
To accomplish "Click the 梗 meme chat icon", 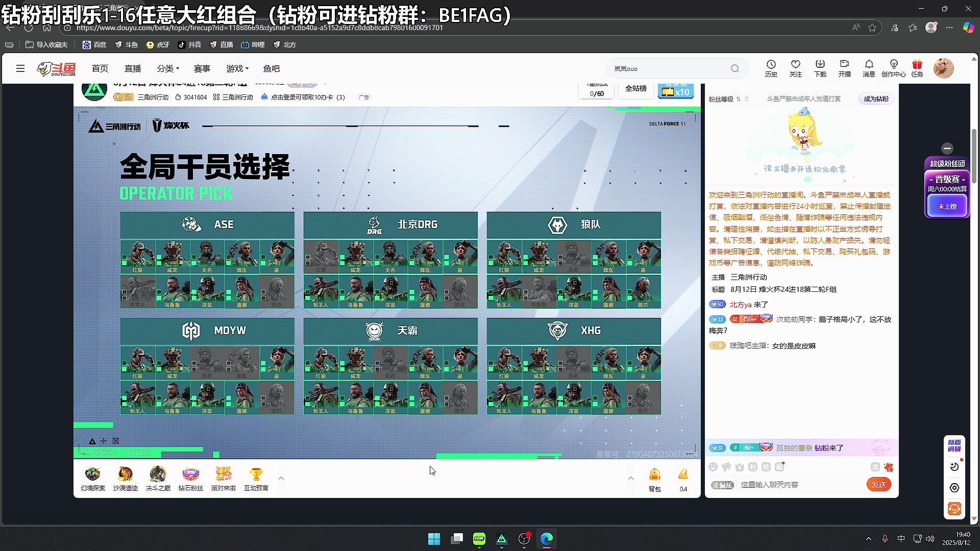I will (766, 467).
